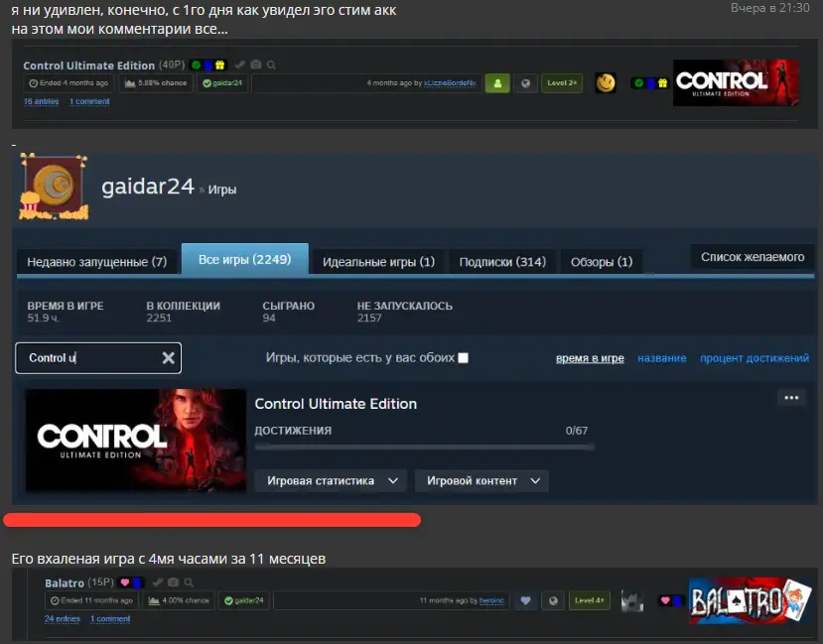Click green checkmark beside gaidar24 in Balatro row
Screen dimensions: 823x644
coord(228,600)
